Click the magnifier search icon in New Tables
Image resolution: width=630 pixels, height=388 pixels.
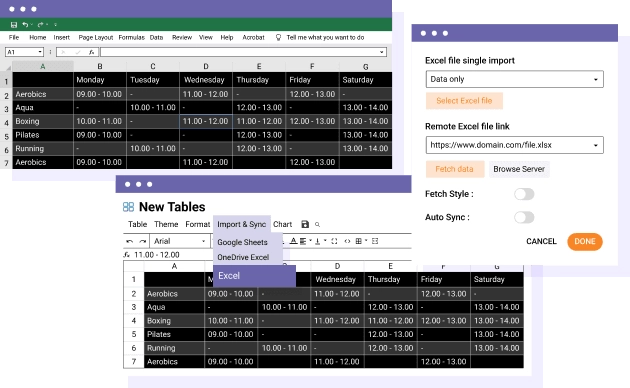317,225
